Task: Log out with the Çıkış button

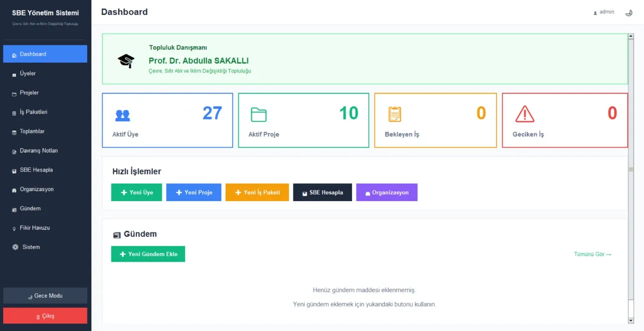Action: click(45, 315)
